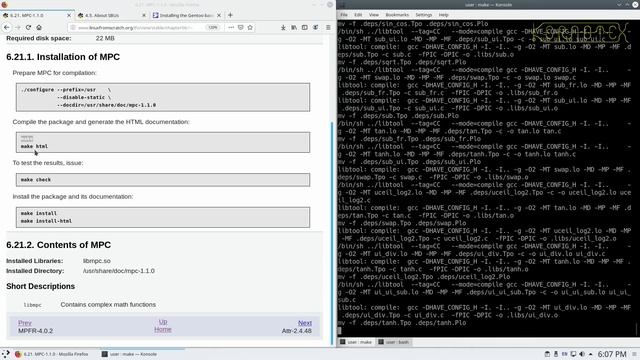Open the Konsole Bookmarks menu
The width and height of the screenshot is (640, 360).
(397, 15)
